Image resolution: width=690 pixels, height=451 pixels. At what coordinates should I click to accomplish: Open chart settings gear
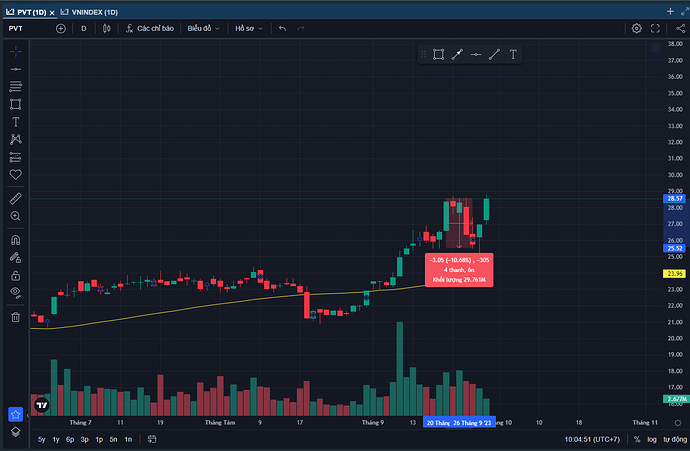coord(636,29)
